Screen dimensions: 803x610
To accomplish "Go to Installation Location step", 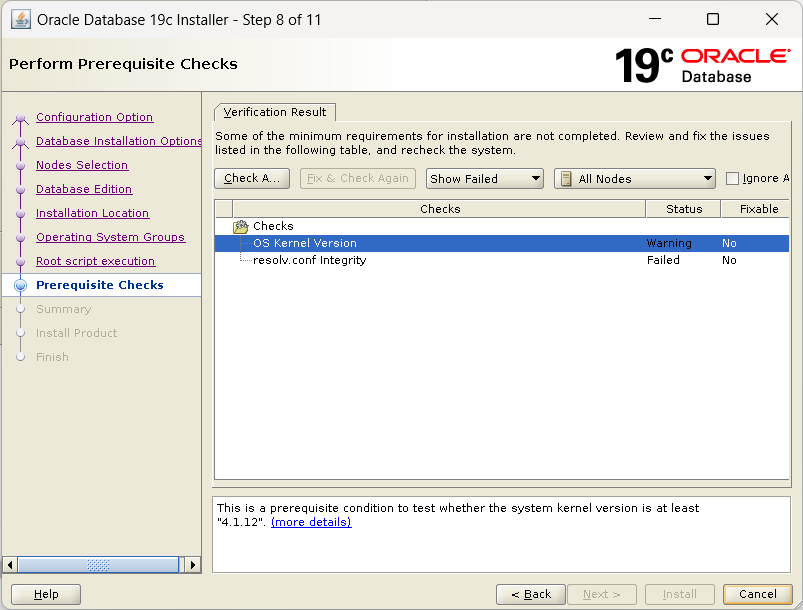I will [92, 213].
